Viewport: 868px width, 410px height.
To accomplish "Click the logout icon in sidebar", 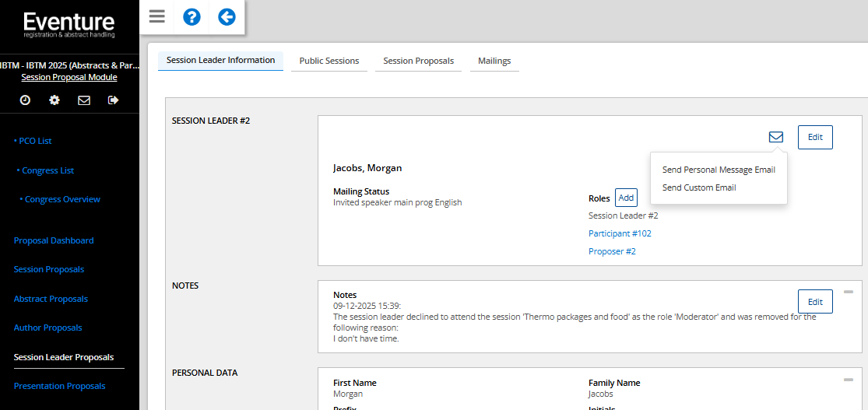I will pyautogui.click(x=114, y=100).
